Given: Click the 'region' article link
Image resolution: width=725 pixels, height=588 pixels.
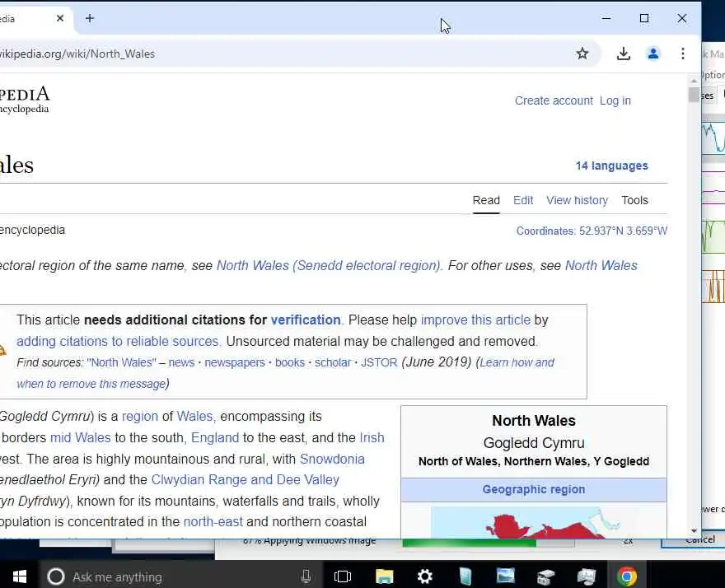Looking at the screenshot, I should click(139, 417).
